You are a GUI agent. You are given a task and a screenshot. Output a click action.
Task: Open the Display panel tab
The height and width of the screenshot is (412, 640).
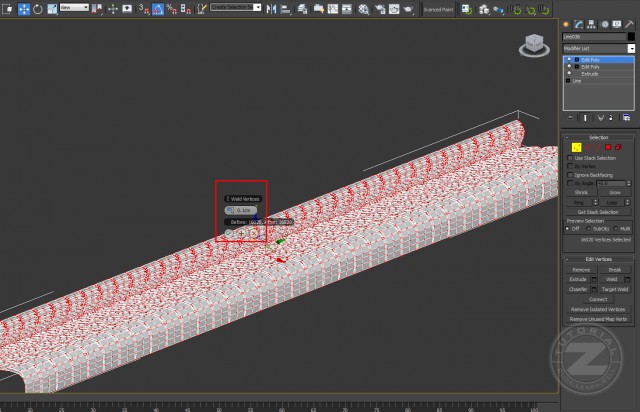point(617,24)
